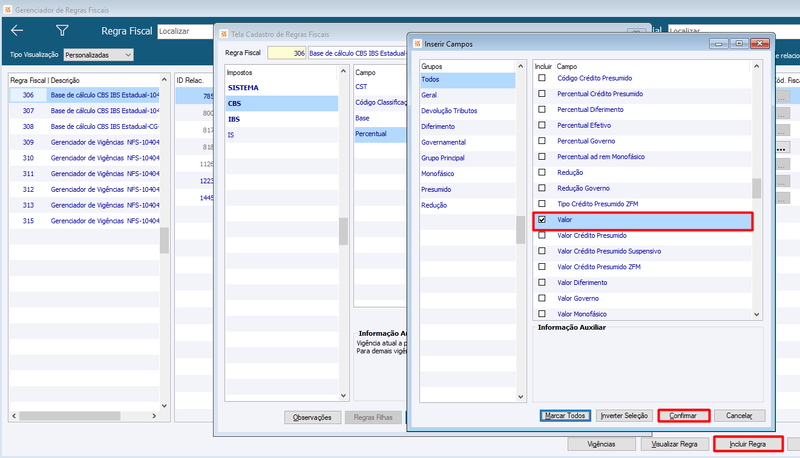Pick the Presumido group
Image resolution: width=800 pixels, height=458 pixels.
click(x=467, y=190)
